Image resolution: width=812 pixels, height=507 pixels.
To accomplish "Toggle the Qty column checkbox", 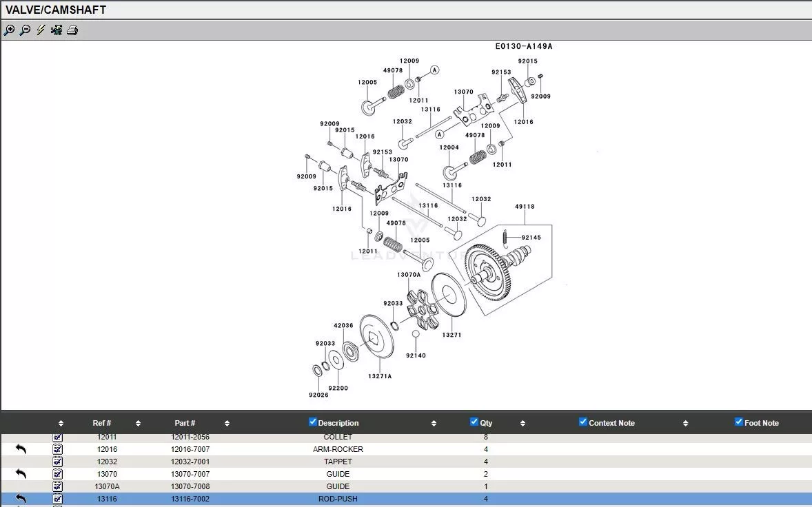I will (x=474, y=422).
